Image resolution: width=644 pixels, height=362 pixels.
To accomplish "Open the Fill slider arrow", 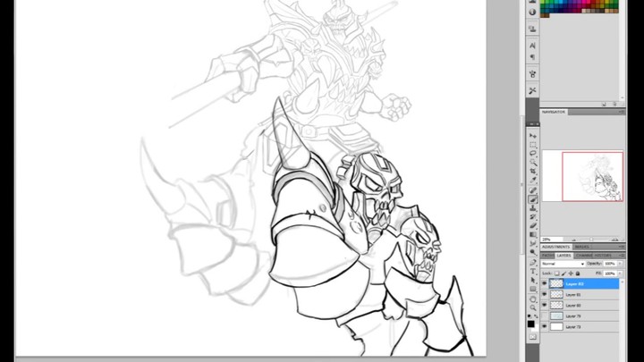I will pyautogui.click(x=620, y=274).
